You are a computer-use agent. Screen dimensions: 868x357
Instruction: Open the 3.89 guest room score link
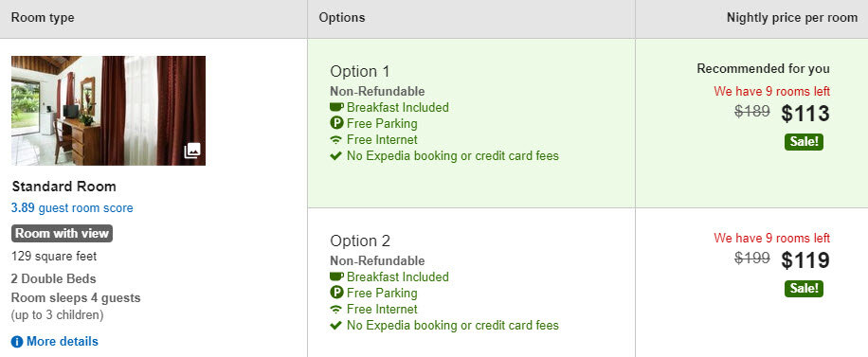(x=72, y=208)
